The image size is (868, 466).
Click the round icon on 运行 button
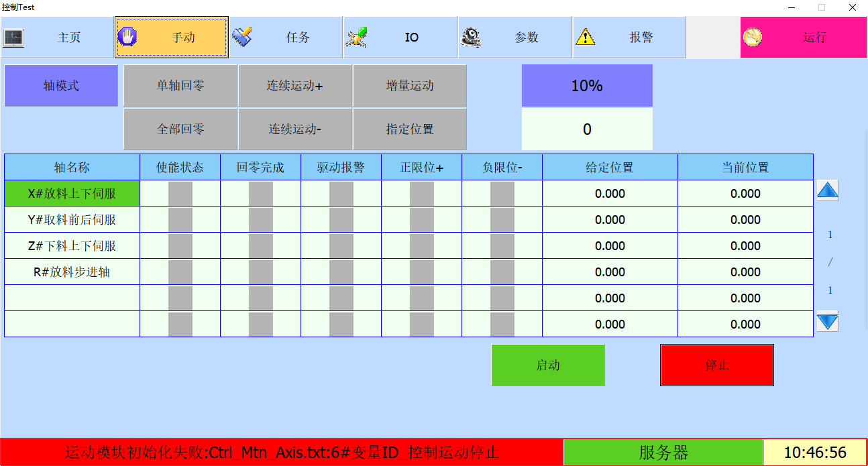[x=753, y=38]
